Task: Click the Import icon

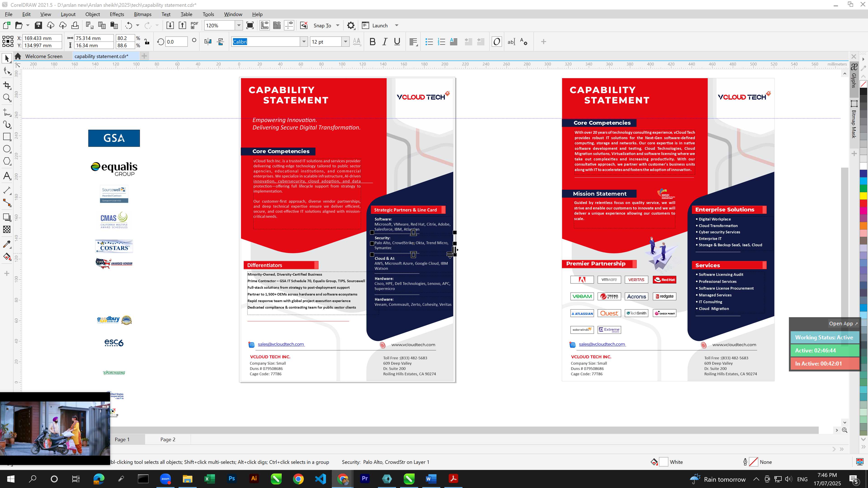Action: (x=170, y=25)
